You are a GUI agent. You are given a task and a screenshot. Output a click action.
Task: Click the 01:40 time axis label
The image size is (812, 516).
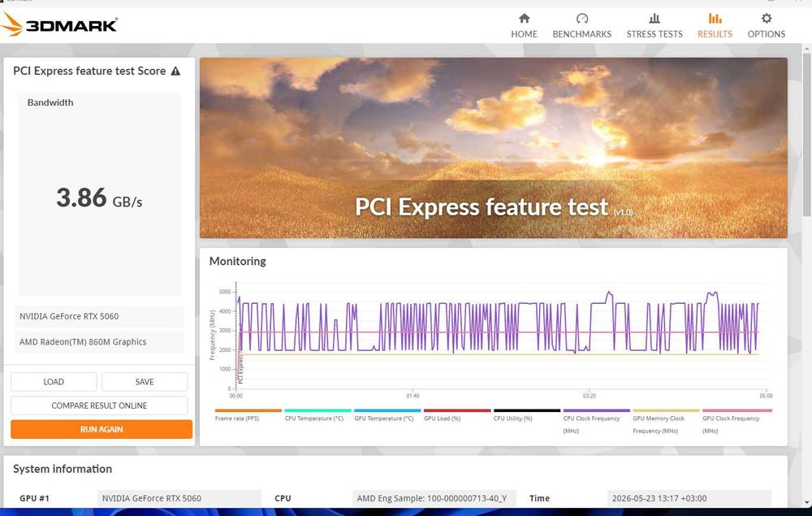412,396
